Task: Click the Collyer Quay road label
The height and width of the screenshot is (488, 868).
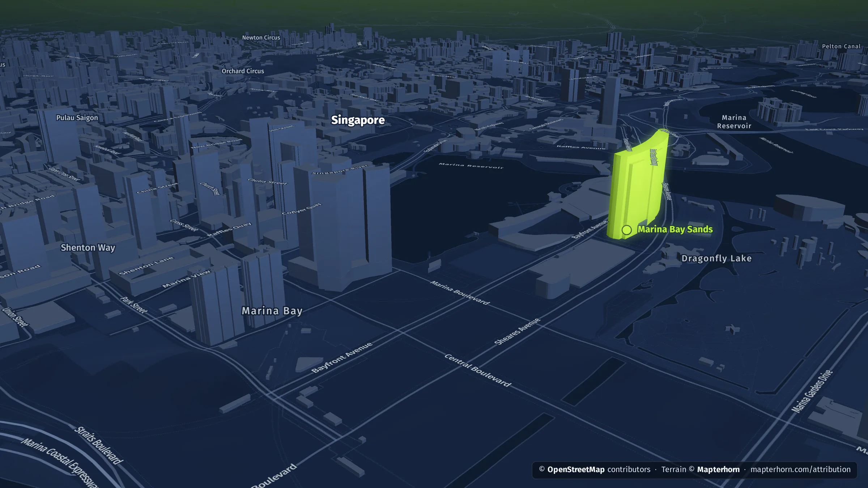Action: click(x=301, y=209)
